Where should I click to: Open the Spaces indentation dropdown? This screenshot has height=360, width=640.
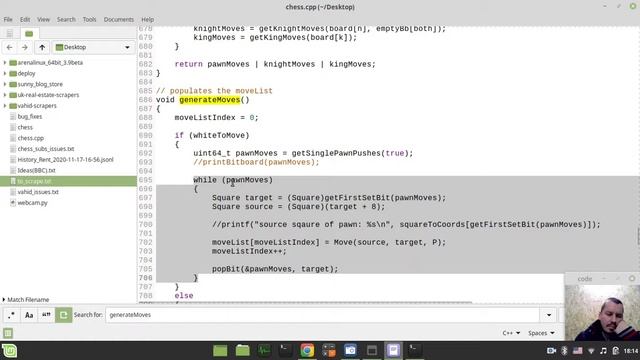coord(541,333)
